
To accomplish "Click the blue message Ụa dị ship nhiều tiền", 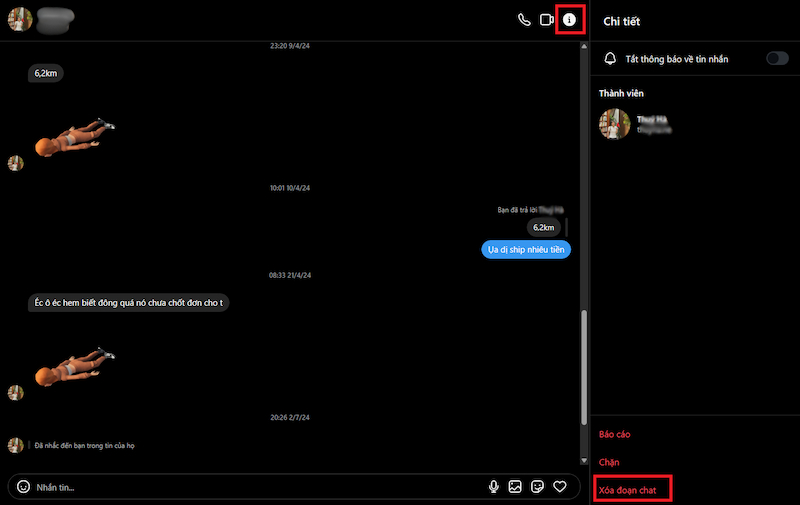I will tap(525, 250).
